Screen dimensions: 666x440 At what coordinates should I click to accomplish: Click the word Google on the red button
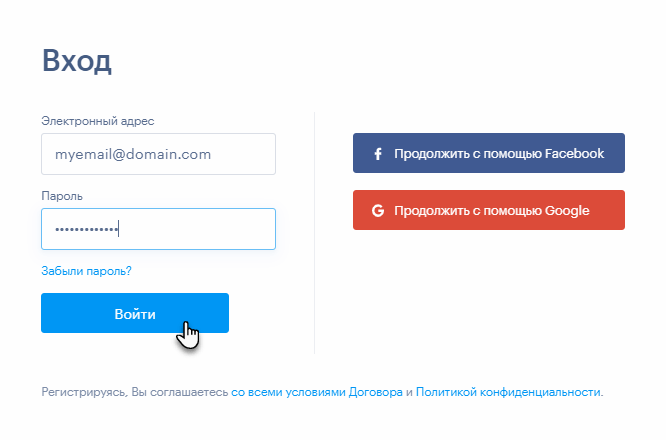pos(567,211)
